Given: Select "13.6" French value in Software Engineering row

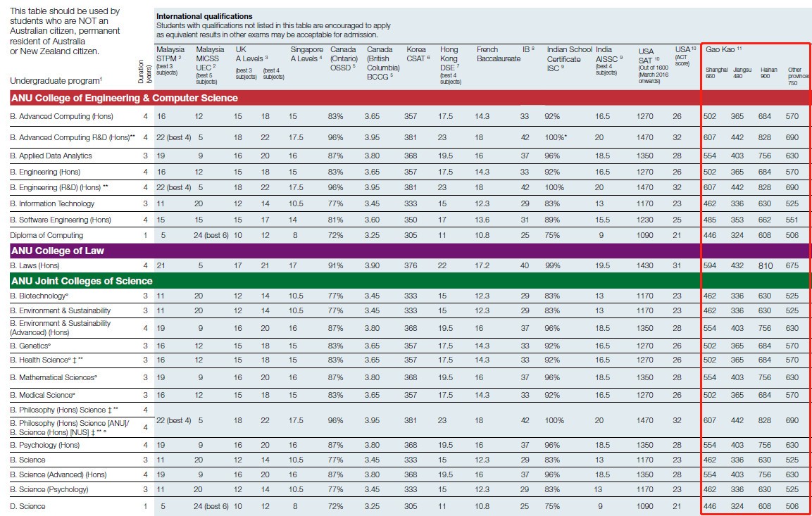Looking at the screenshot, I should 482,220.
